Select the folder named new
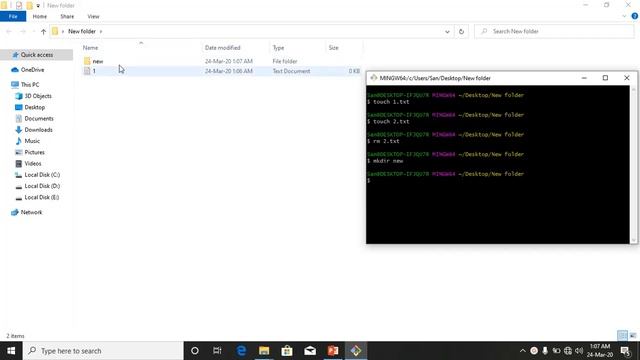The width and height of the screenshot is (640, 360). click(x=98, y=61)
